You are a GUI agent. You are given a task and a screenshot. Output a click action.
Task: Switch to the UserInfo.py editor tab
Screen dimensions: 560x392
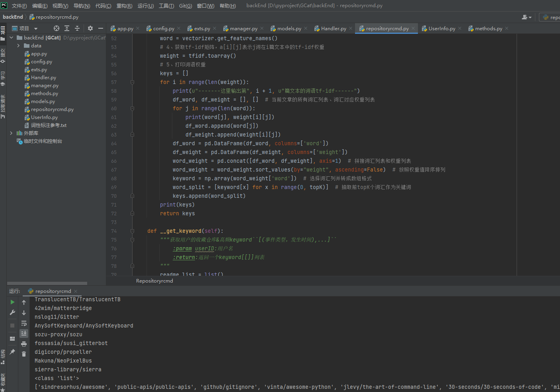click(442, 28)
